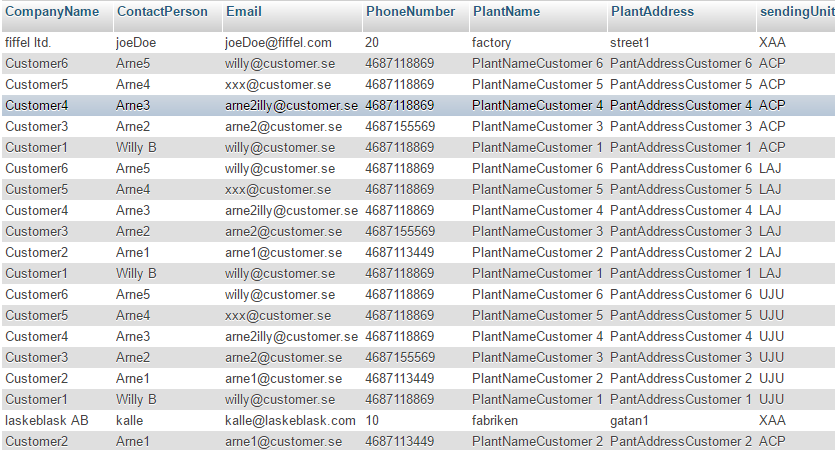
Task: Click the sendingUnit column header
Action: click(x=797, y=12)
